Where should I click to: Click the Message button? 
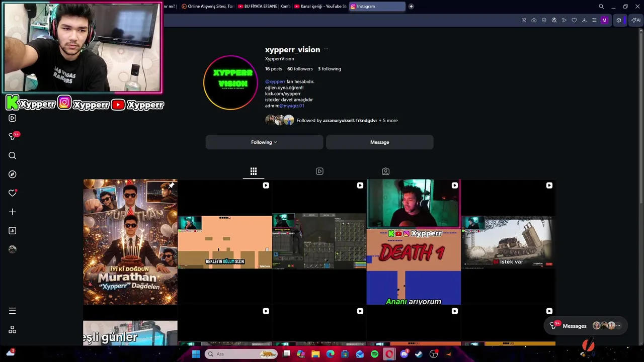(380, 142)
